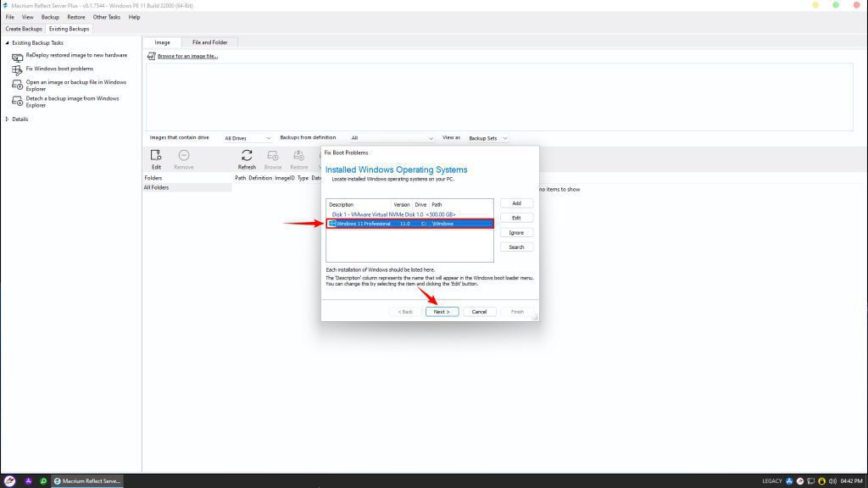Click the Ignore button

click(x=516, y=233)
